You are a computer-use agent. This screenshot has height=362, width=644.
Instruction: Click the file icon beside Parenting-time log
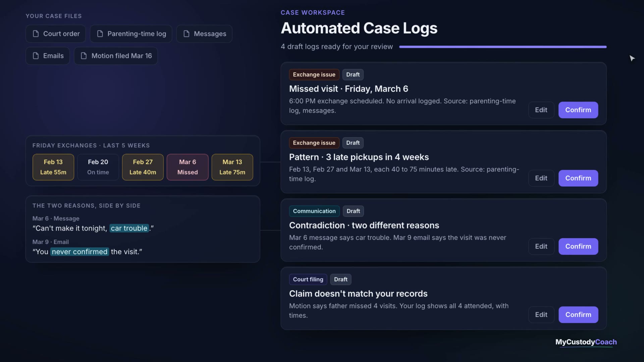coord(100,34)
